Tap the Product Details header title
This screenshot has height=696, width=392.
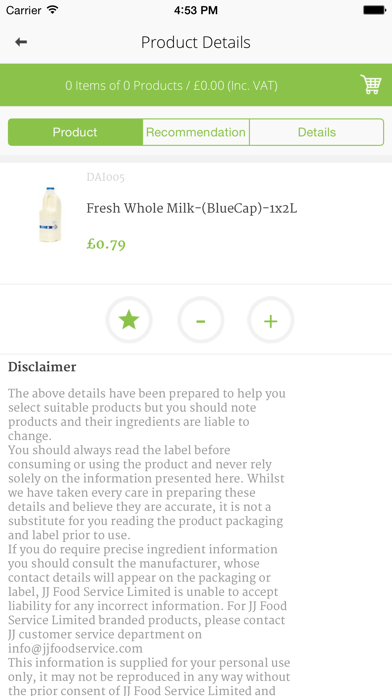tap(196, 43)
